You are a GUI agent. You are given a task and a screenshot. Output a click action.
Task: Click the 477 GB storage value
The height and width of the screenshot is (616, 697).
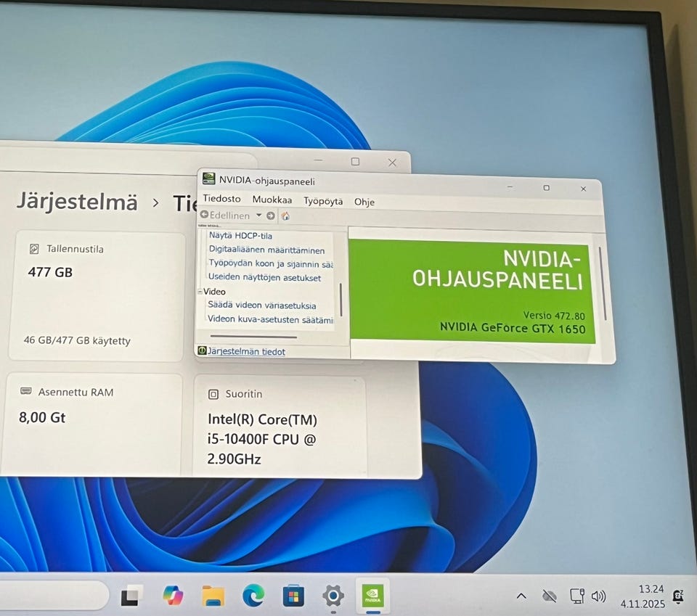pyautogui.click(x=50, y=272)
